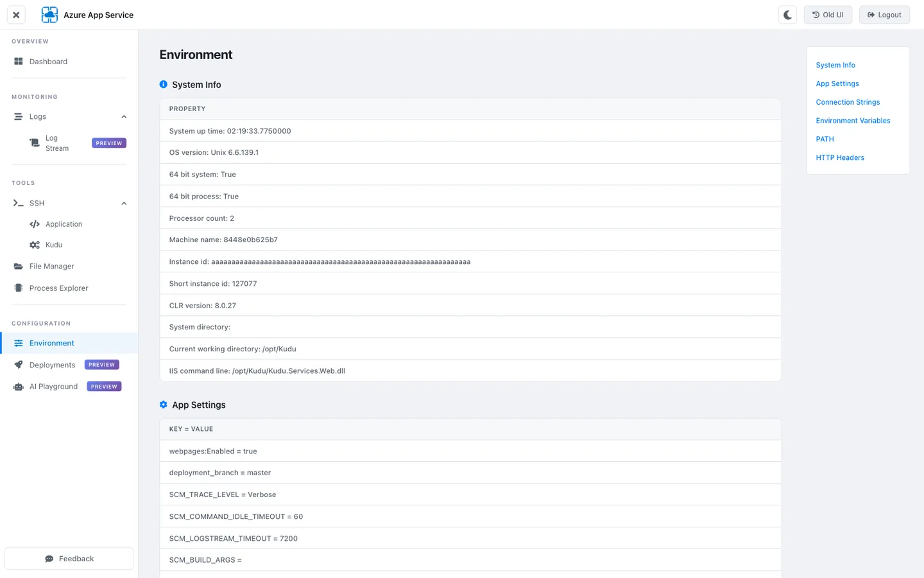Click SCM_COMMAND_IDLE_TIMEOUT = 60 setting

tap(470, 517)
